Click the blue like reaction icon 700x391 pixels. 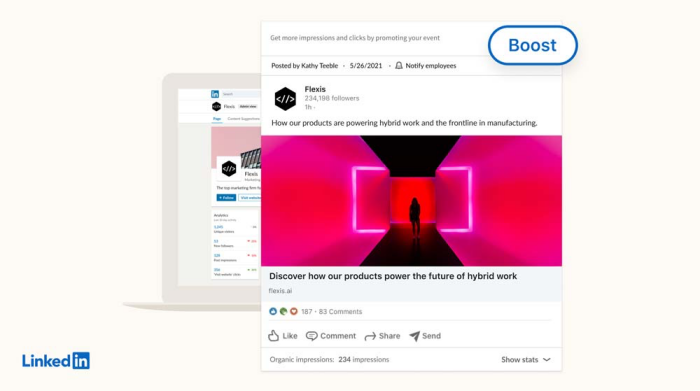(x=273, y=312)
